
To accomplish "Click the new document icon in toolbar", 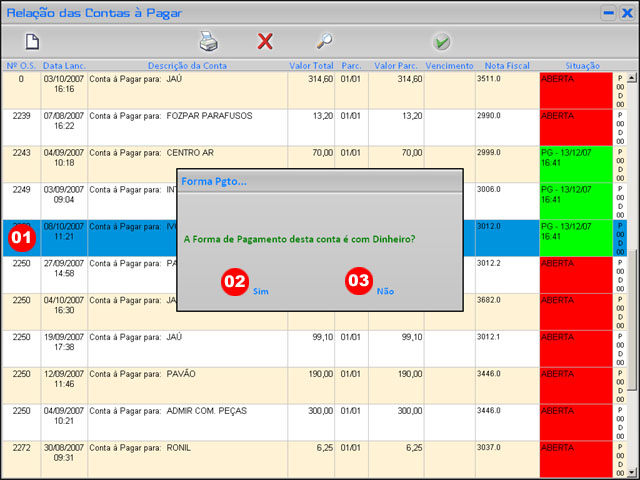I will coord(32,42).
